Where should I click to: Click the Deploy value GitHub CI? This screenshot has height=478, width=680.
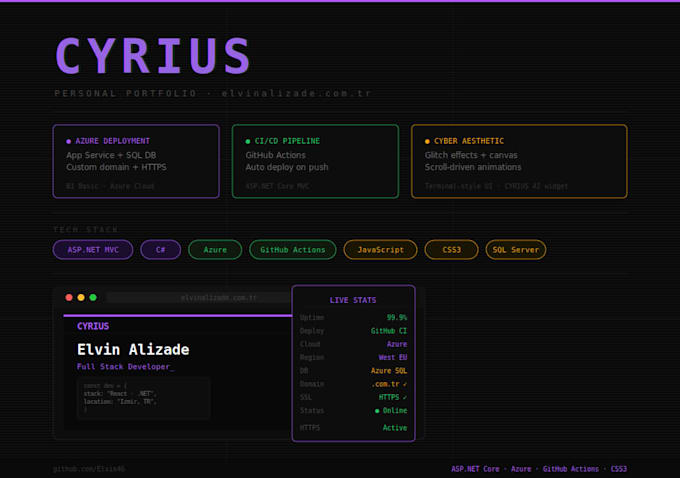(x=389, y=331)
